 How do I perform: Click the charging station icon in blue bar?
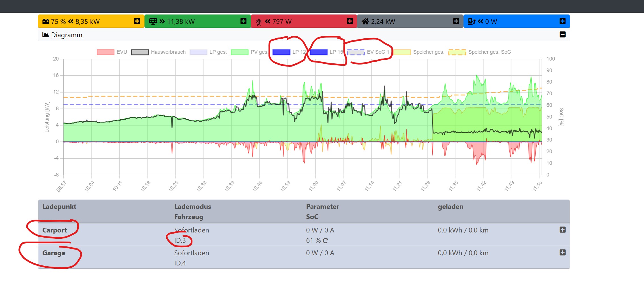471,21
